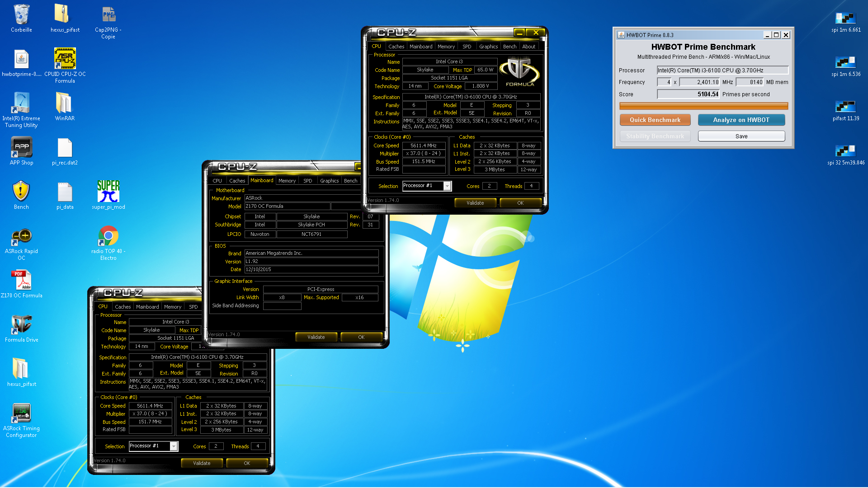868x488 pixels.
Task: Open About tab in top CPU-Z window
Action: 528,47
